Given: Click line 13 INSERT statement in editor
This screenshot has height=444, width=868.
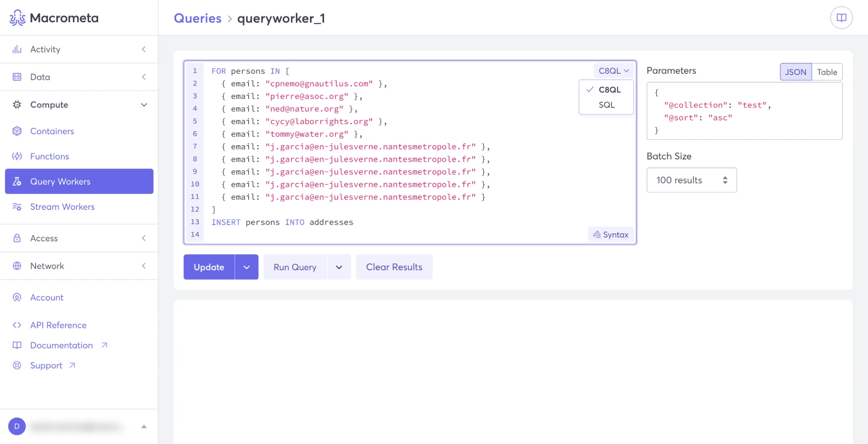Looking at the screenshot, I should pos(282,222).
